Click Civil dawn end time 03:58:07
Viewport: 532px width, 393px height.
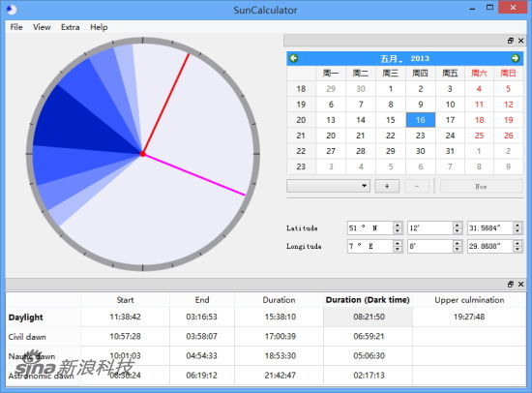coord(201,336)
